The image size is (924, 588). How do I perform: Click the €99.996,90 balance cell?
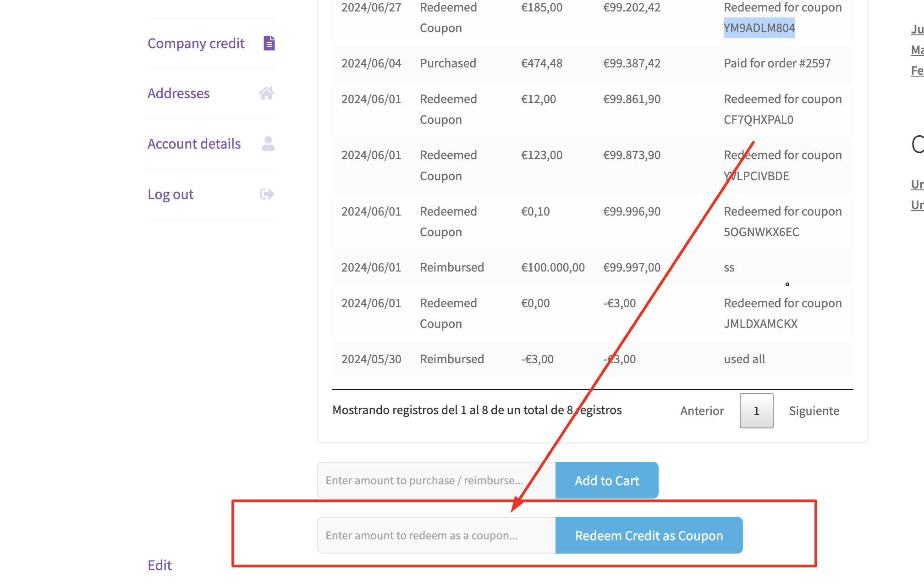pyautogui.click(x=632, y=211)
